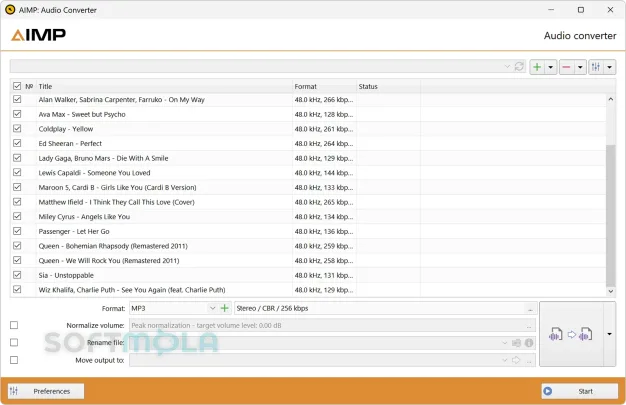Click the track list vertical scrollbar thumb
The width and height of the screenshot is (626, 405).
click(610, 216)
